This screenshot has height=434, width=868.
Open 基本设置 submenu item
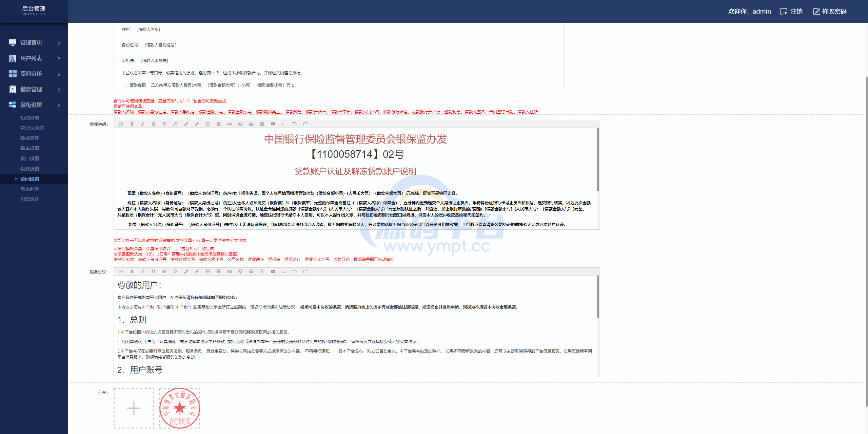tap(30, 148)
